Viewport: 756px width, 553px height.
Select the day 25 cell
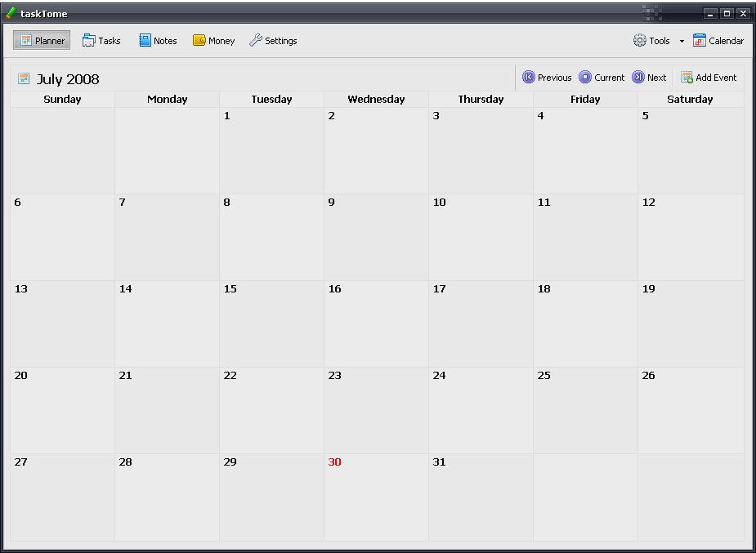(x=585, y=411)
